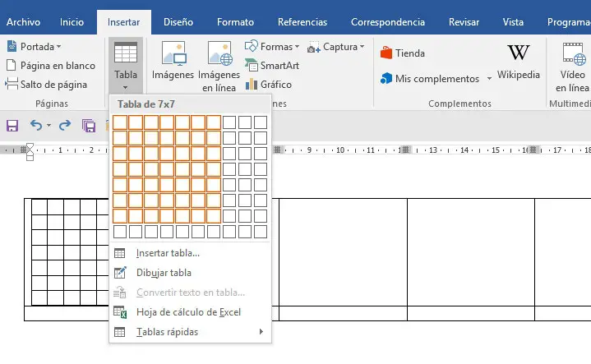Expand the Tablas rápidas submenu
Image resolution: width=591 pixels, height=364 pixels.
[x=191, y=332]
